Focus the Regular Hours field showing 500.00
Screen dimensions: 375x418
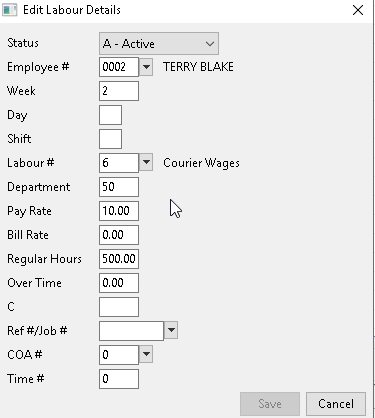pyautogui.click(x=119, y=259)
